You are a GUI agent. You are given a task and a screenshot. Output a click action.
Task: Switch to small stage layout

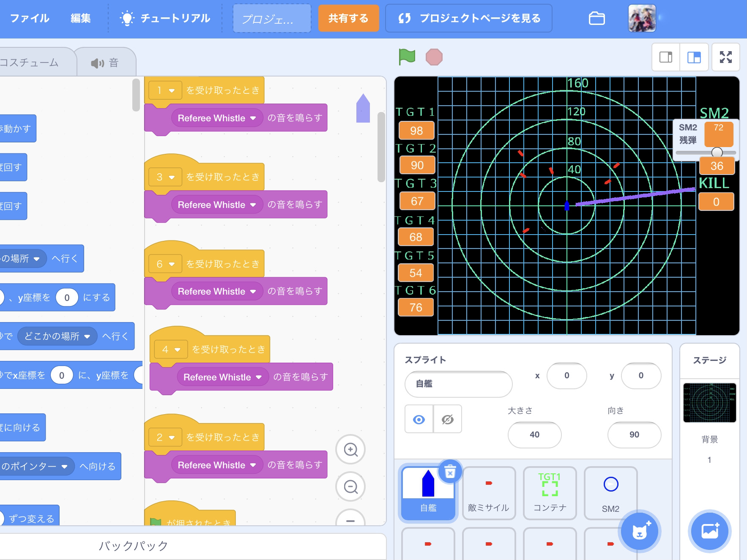[666, 57]
